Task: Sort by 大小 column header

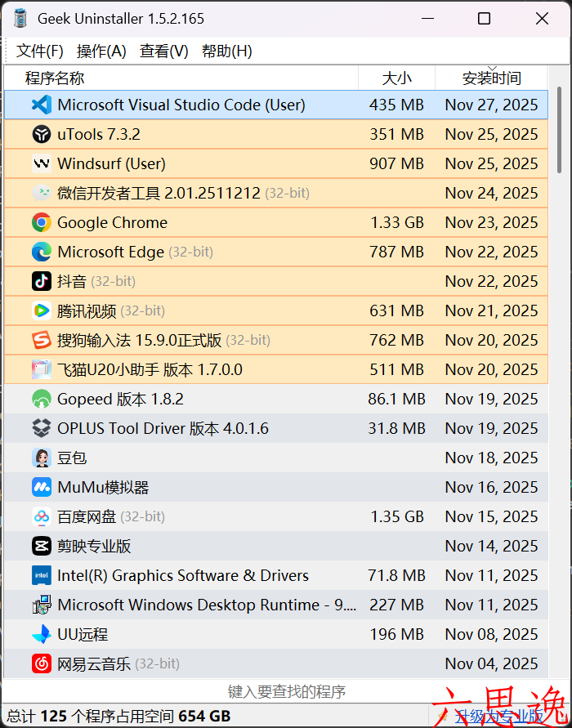Action: tap(396, 78)
